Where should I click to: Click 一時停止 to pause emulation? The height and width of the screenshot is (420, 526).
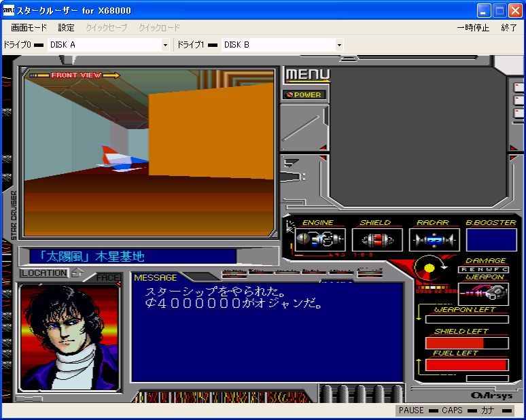473,27
